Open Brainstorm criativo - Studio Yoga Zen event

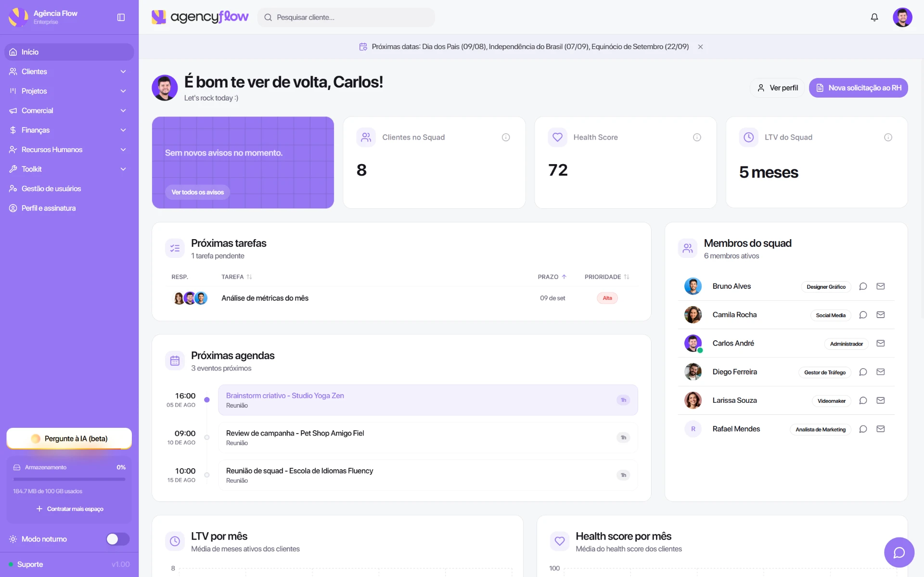[x=428, y=400]
